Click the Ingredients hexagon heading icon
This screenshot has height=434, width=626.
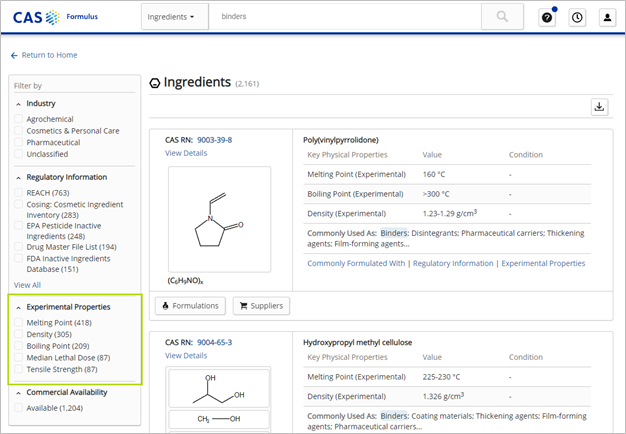[x=155, y=83]
